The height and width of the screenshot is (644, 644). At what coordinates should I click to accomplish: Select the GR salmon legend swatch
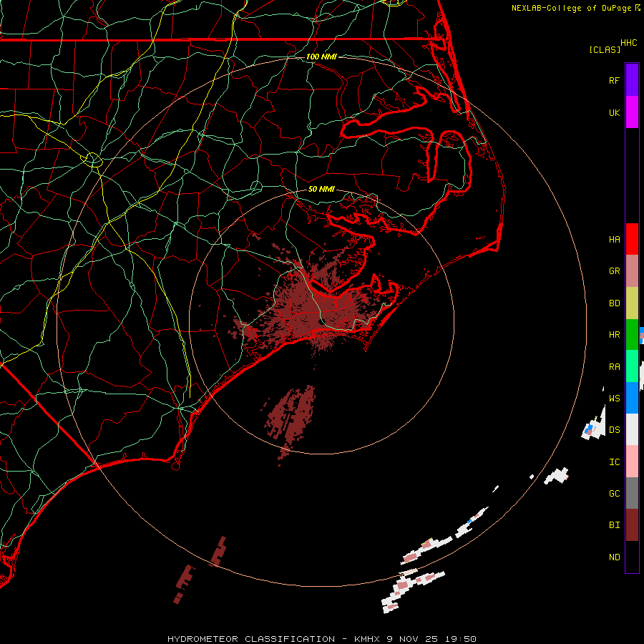pos(632,271)
